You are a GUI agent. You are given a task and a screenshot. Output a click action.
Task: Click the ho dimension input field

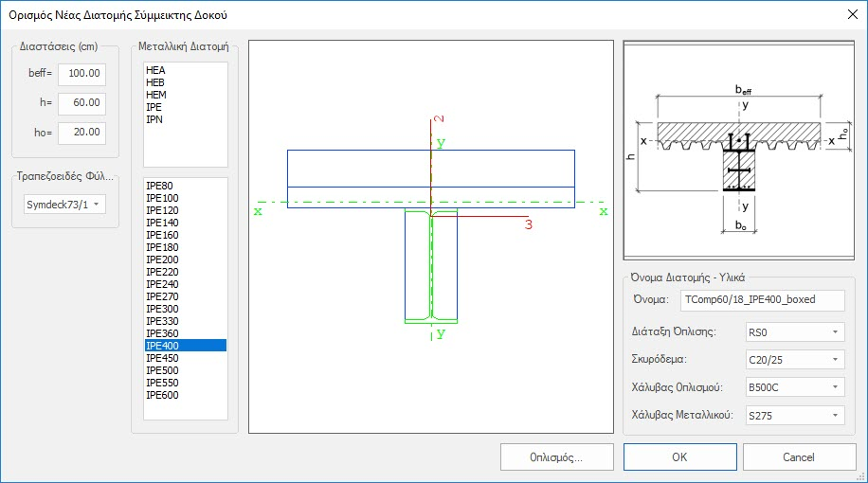(x=81, y=133)
